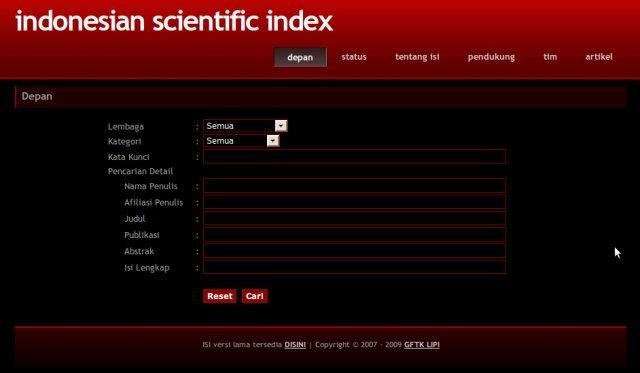Screen dimensions: 640x373
Task: Switch to the pendukung tab
Action: coord(491,57)
